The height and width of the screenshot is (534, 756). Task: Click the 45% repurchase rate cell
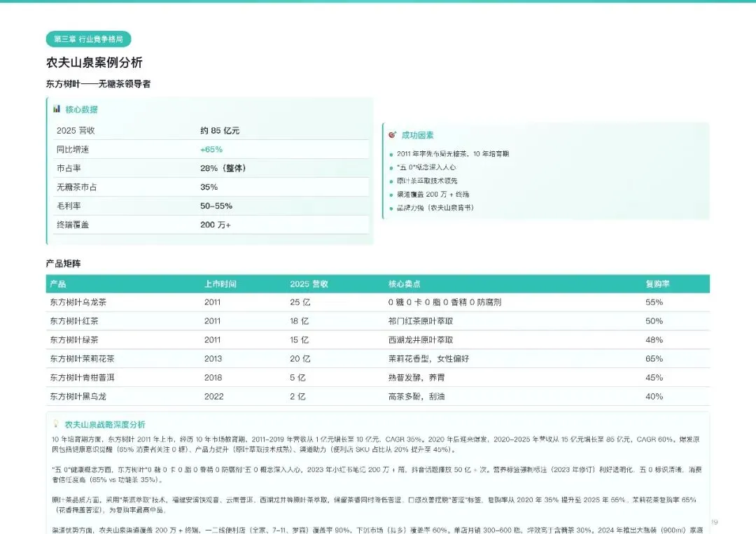pos(654,377)
